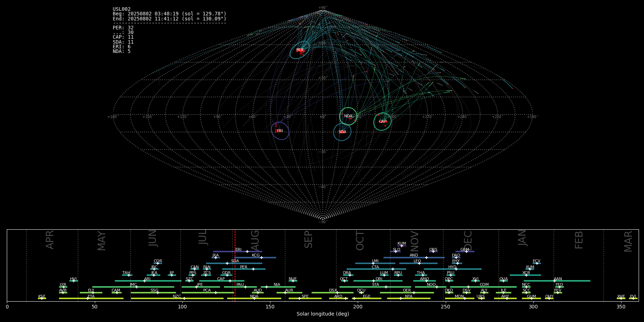Click the QUA shower label in the timeline
The height and width of the screenshot is (322, 644).
504,279
